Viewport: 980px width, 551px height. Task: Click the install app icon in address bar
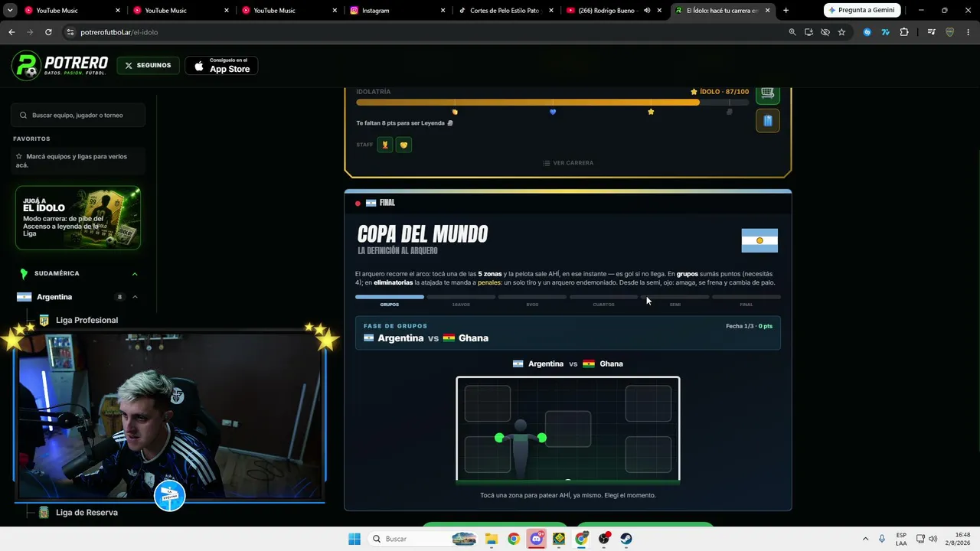point(808,32)
